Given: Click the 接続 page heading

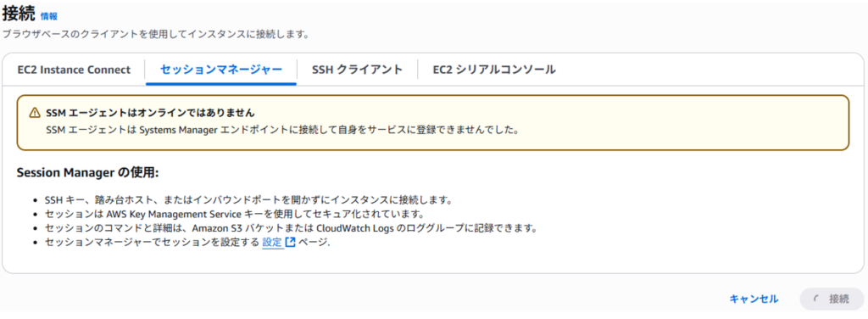Looking at the screenshot, I should 19,14.
